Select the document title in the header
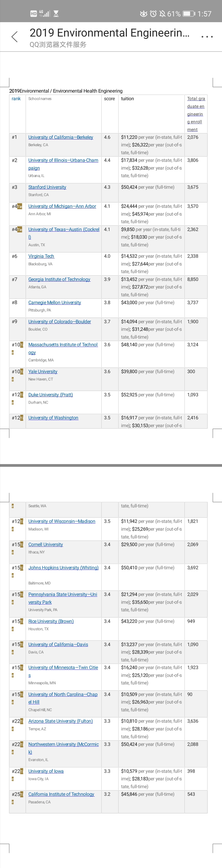 click(110, 33)
